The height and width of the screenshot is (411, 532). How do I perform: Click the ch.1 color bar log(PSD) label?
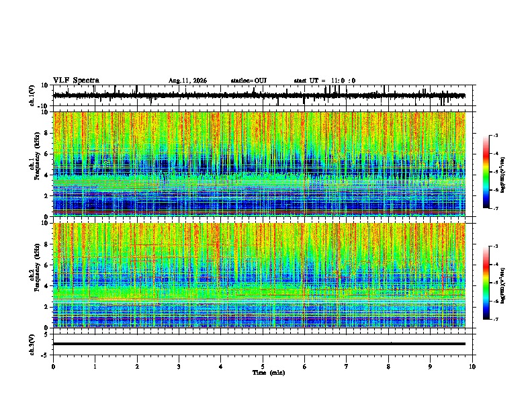pos(503,175)
